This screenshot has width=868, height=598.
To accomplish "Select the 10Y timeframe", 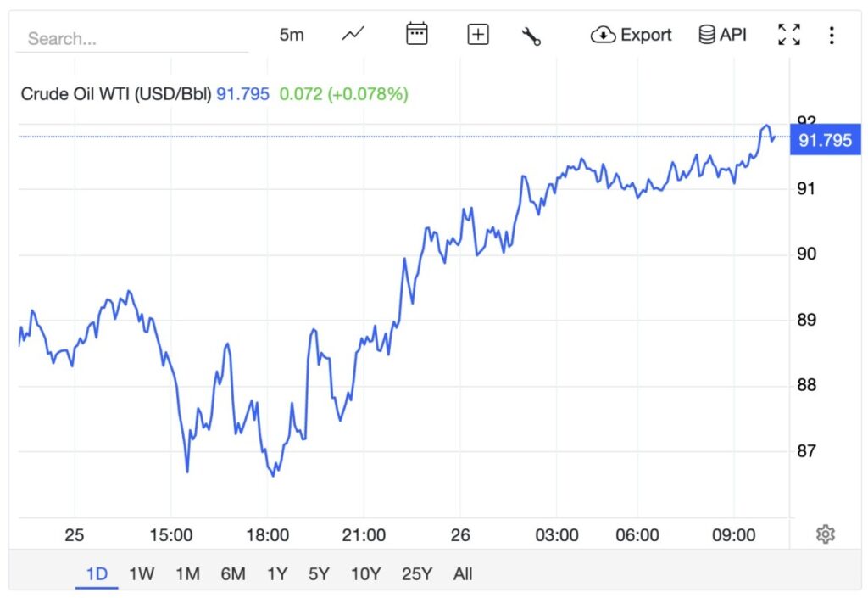I will tap(364, 573).
